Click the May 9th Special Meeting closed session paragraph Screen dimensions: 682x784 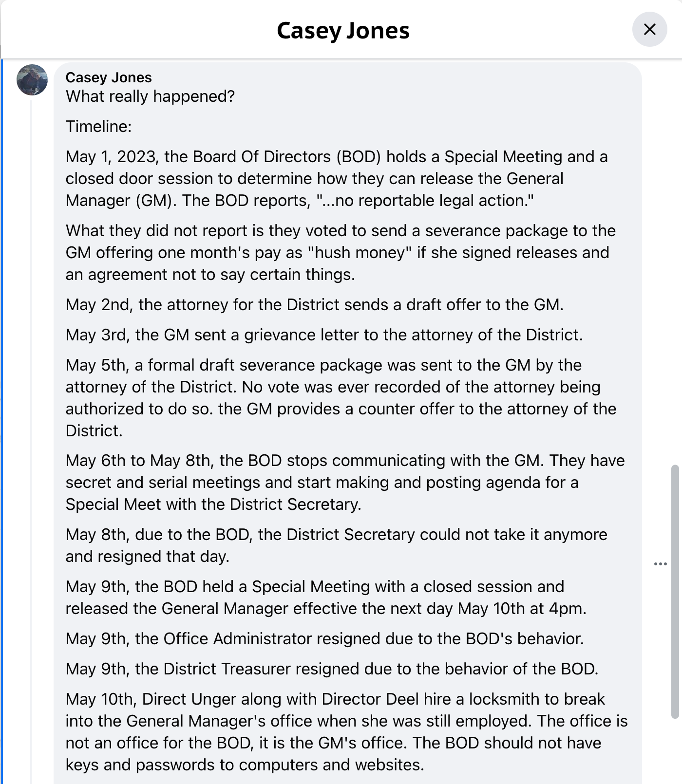[325, 597]
